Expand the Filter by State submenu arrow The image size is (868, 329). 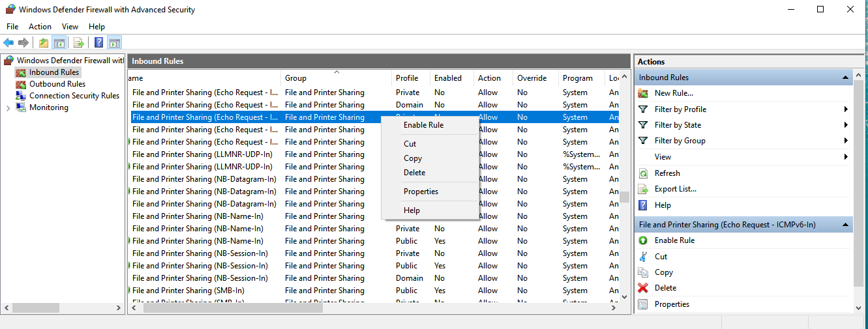(x=846, y=125)
